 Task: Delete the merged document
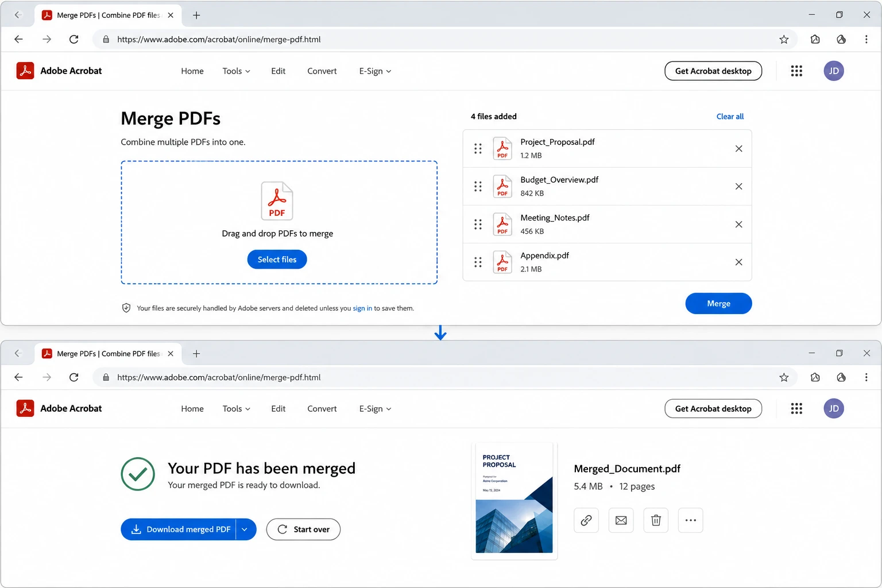(656, 520)
